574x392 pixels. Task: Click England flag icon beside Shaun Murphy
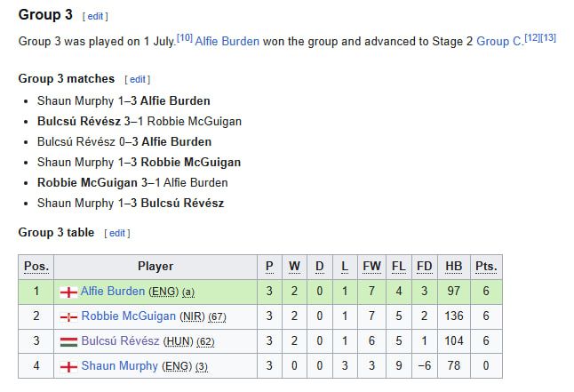click(x=68, y=367)
